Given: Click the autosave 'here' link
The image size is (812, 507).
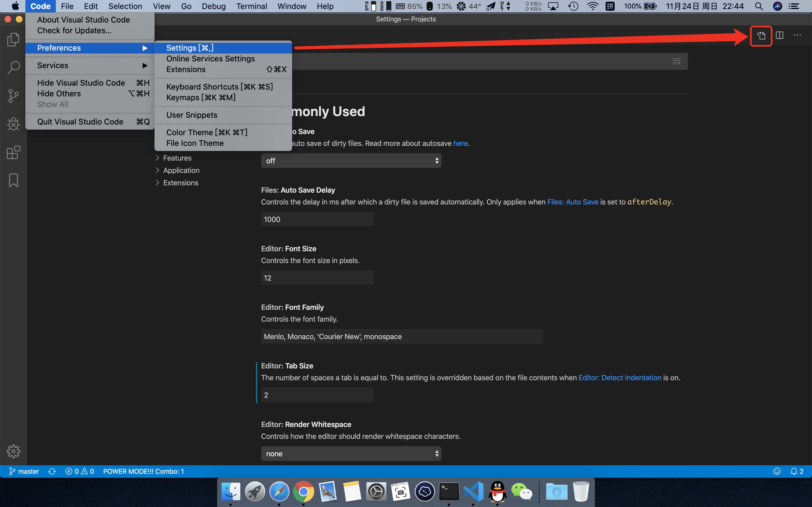Looking at the screenshot, I should pos(460,144).
